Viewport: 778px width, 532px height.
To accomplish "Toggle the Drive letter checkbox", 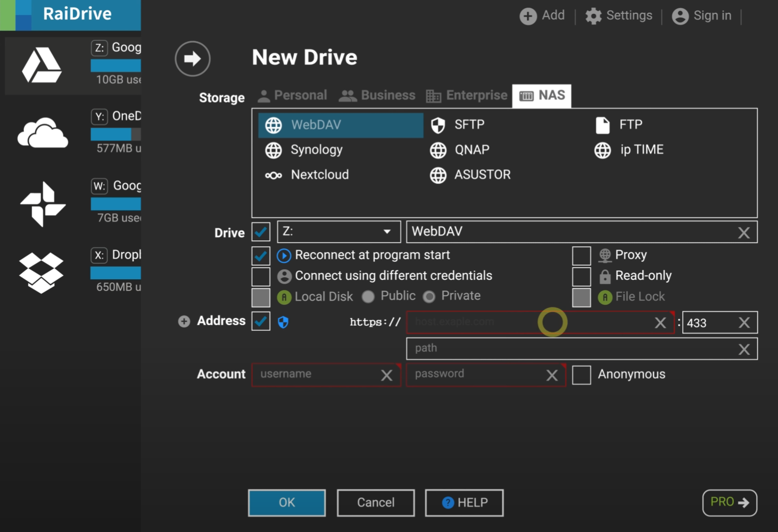I will click(x=261, y=232).
